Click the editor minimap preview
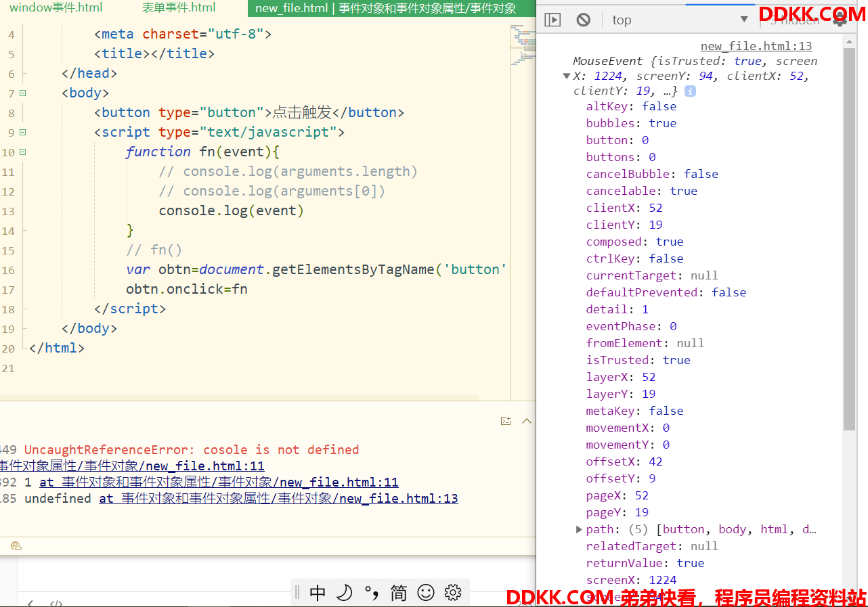Viewport: 868px width, 607px height. 522,46
